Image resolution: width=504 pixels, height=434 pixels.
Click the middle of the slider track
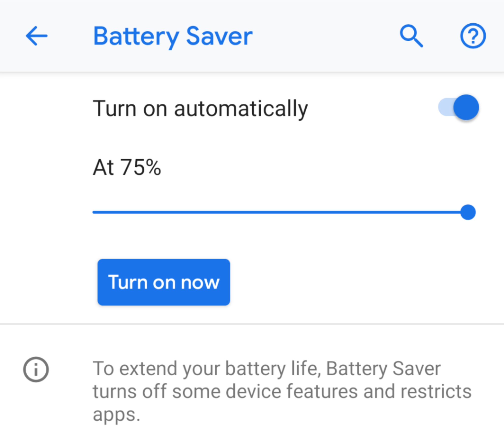tap(280, 212)
